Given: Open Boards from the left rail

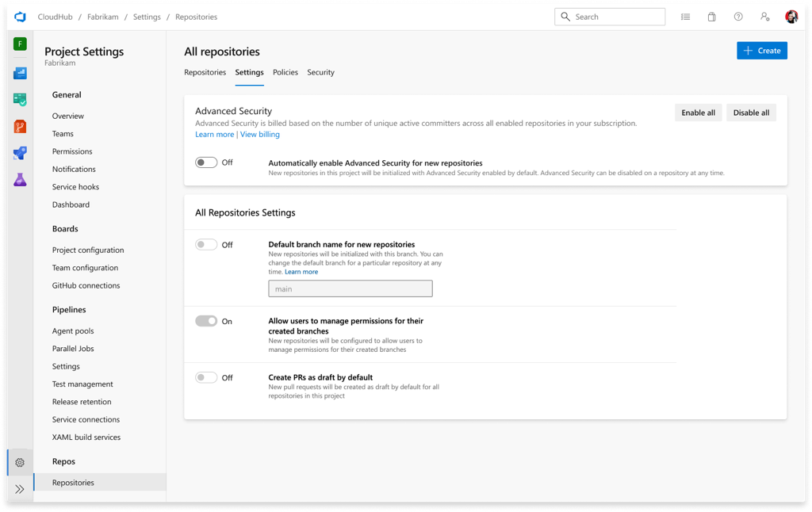Looking at the screenshot, I should tap(20, 72).
